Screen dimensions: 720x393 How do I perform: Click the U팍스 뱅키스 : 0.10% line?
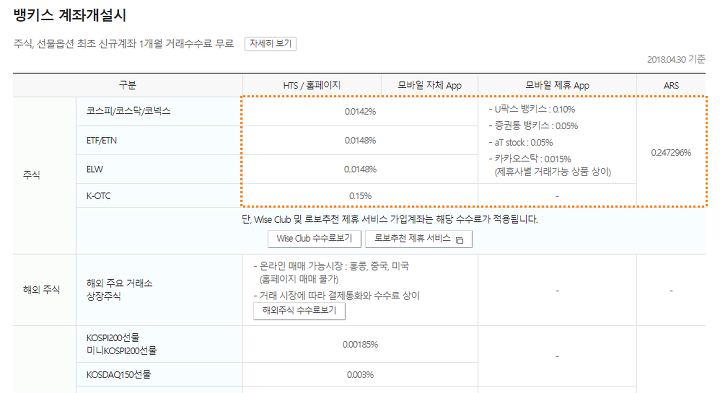[532, 109]
